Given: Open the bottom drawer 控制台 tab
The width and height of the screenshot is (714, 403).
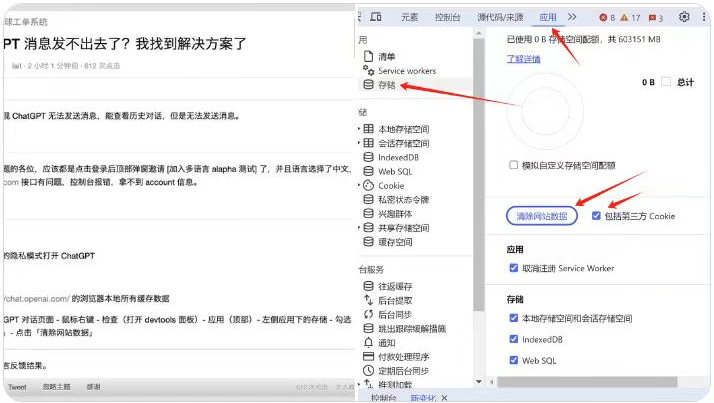Looking at the screenshot, I should tap(383, 398).
